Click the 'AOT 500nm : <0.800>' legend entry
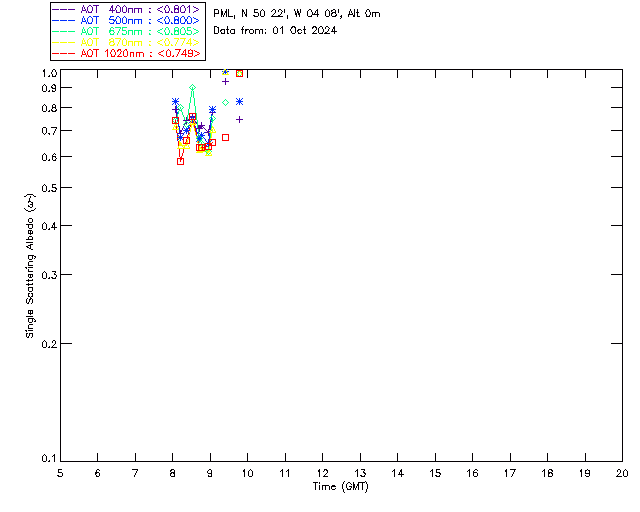The image size is (640, 512). pyautogui.click(x=127, y=20)
